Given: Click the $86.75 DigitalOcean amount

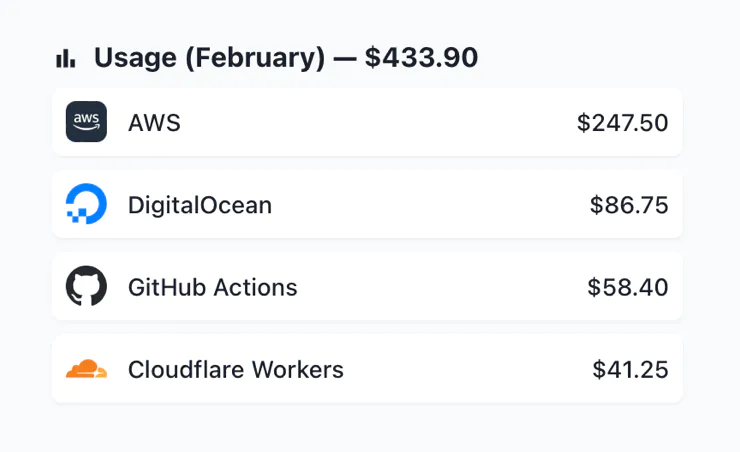Looking at the screenshot, I should (629, 205).
